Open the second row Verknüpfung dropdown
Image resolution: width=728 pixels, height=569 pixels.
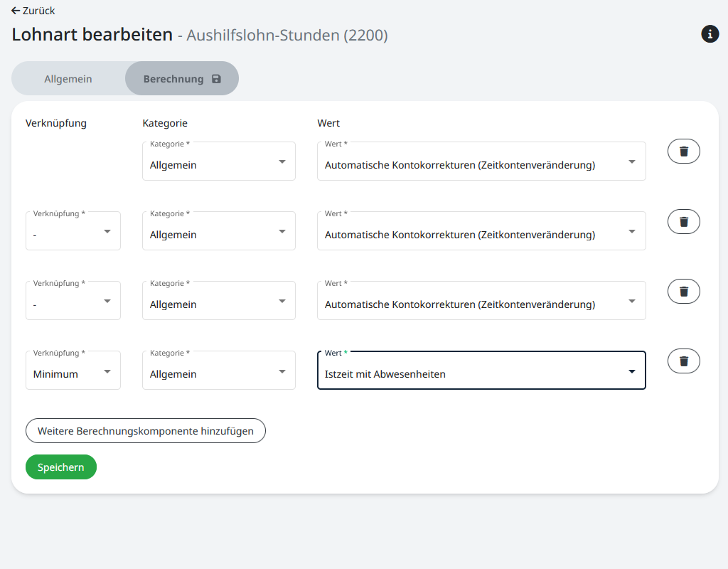pyautogui.click(x=73, y=231)
